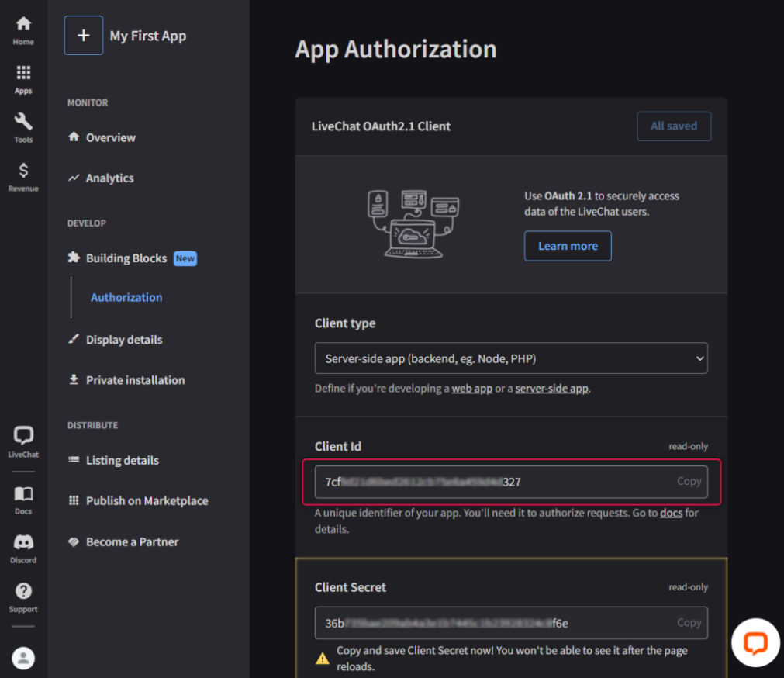Click the Learn more button
The width and height of the screenshot is (784, 678).
[568, 246]
